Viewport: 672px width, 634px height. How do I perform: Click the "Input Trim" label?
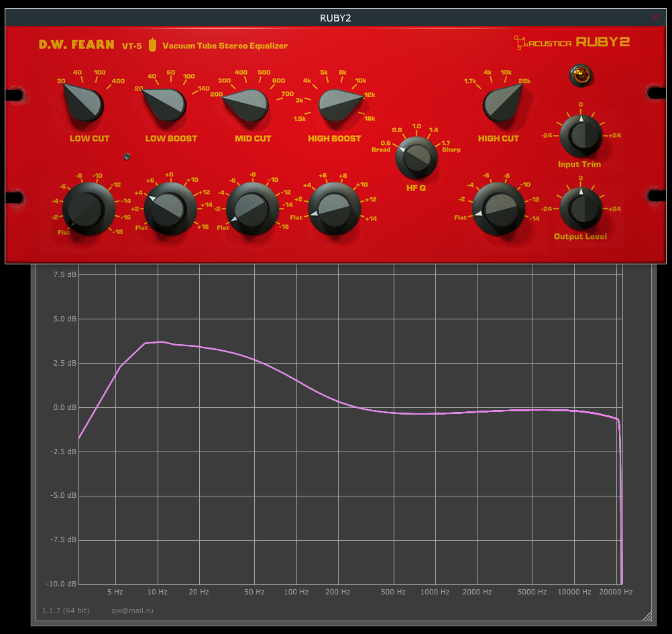point(579,164)
